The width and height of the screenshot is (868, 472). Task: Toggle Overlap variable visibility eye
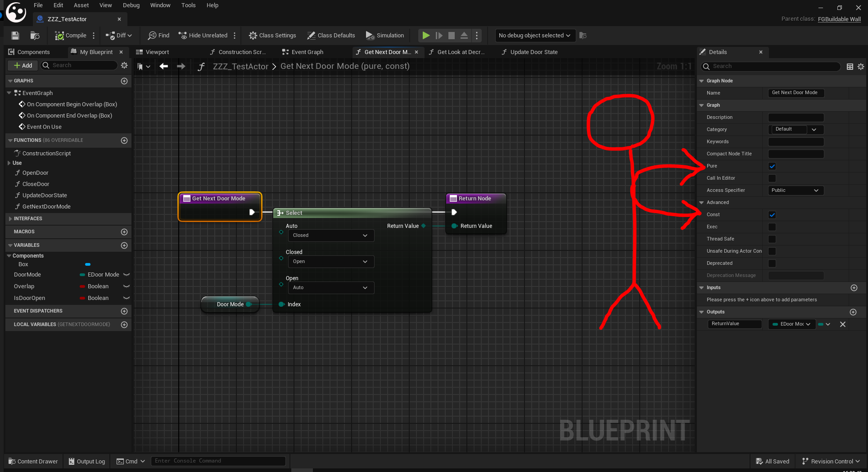(x=127, y=286)
